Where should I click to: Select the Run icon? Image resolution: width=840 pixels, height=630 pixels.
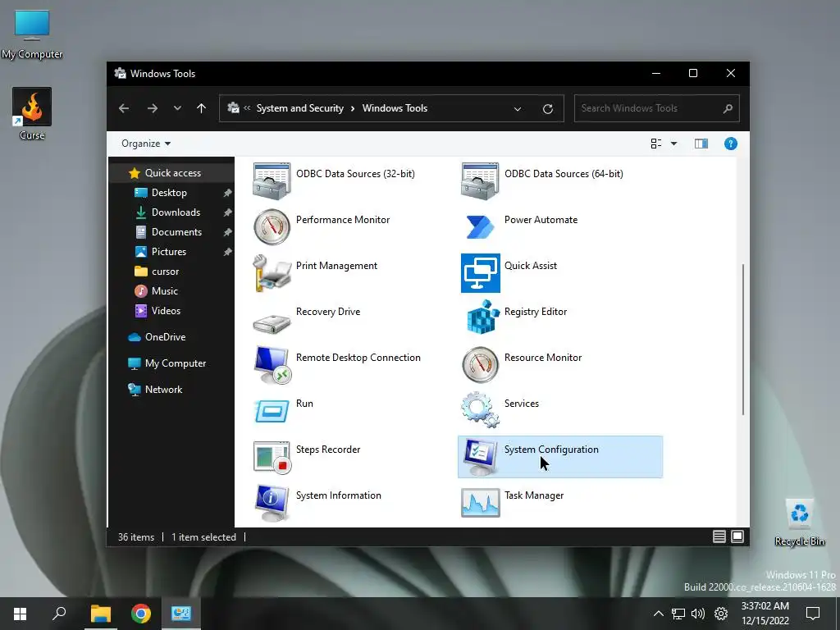click(x=272, y=412)
